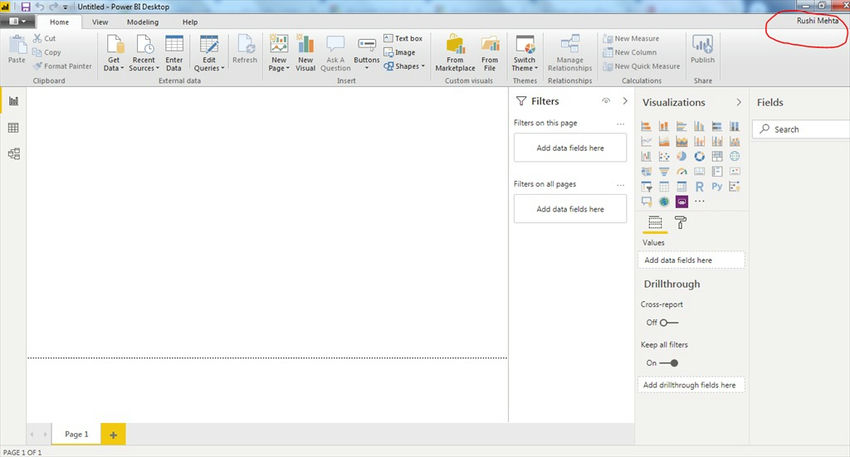Switch to the Modeling ribbon tab
850x457 pixels.
[x=143, y=22]
